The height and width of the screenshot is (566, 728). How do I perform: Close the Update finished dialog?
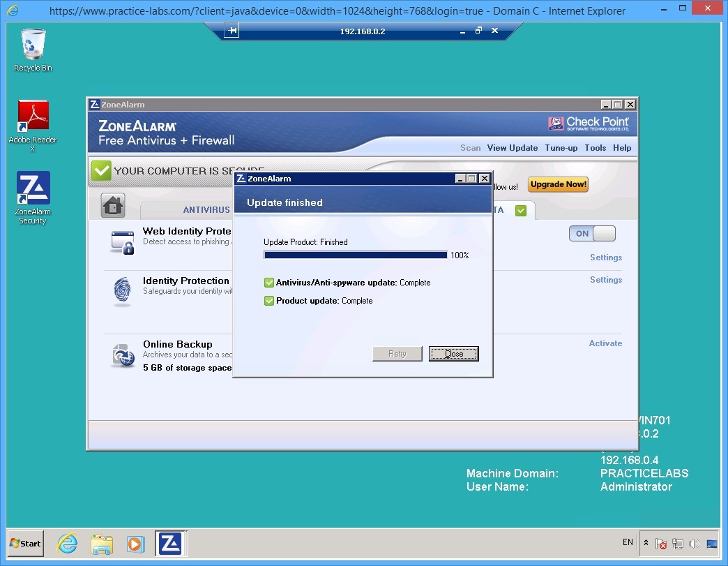tap(453, 354)
